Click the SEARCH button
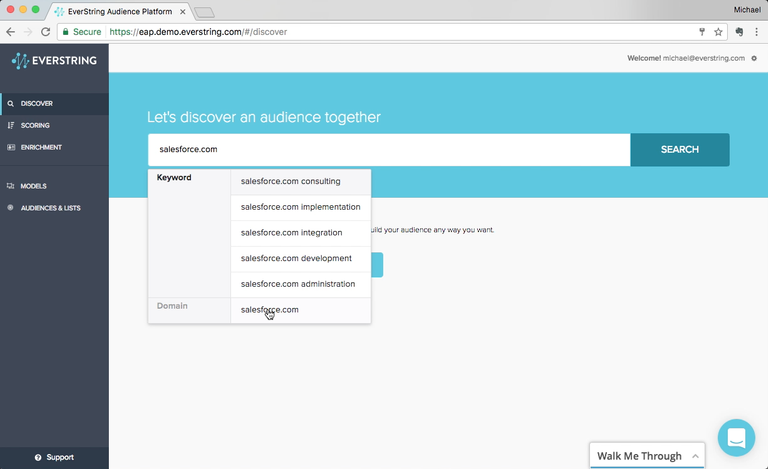This screenshot has width=768, height=469. pos(680,150)
